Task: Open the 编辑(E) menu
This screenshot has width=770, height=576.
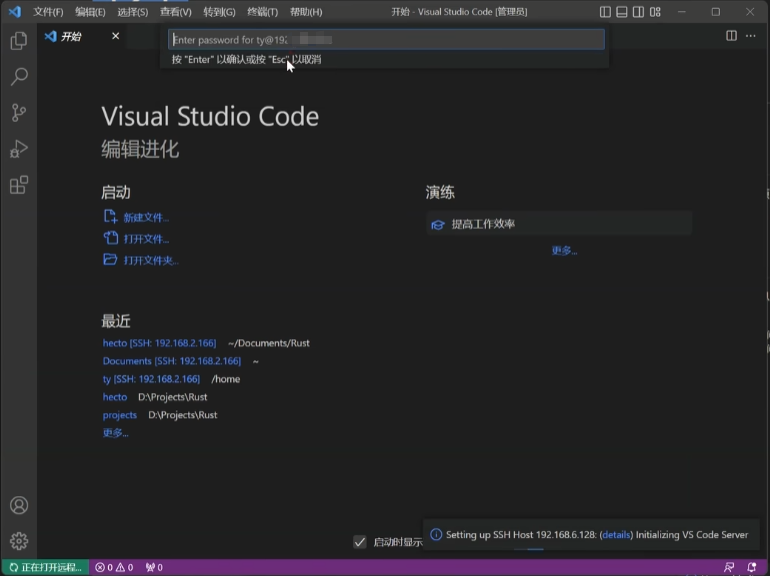Action: point(90,12)
